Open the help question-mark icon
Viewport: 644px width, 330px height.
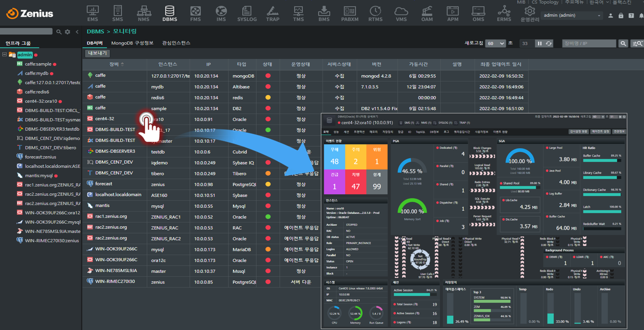tap(631, 16)
